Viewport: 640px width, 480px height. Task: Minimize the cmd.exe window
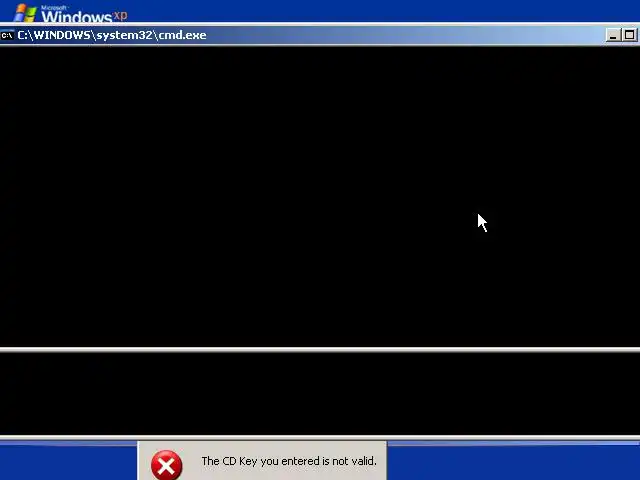pyautogui.click(x=613, y=36)
